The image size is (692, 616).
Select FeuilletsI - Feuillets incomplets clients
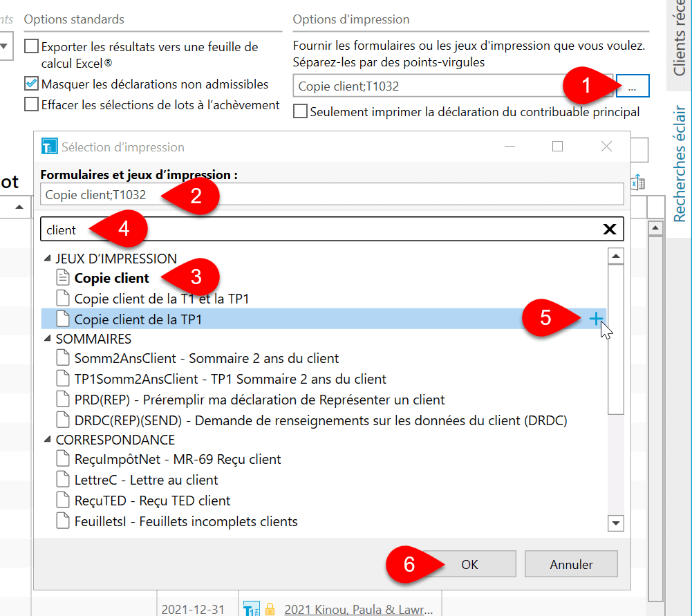tap(186, 521)
